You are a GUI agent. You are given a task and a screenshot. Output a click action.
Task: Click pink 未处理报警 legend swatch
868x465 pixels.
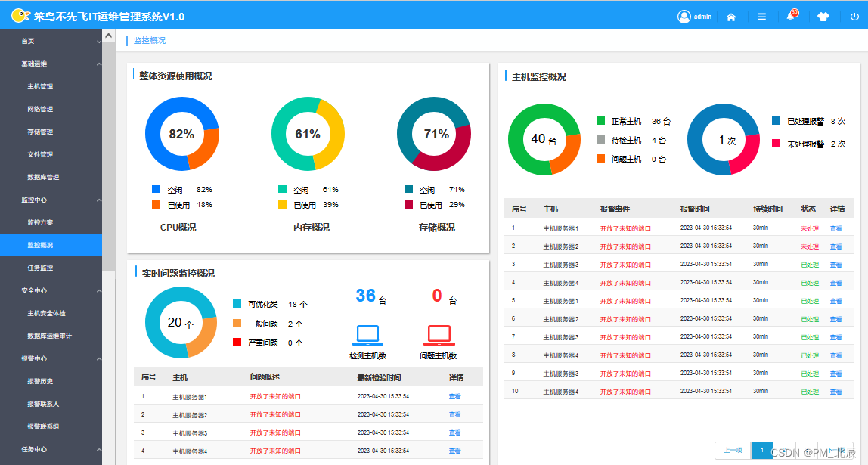coord(776,144)
